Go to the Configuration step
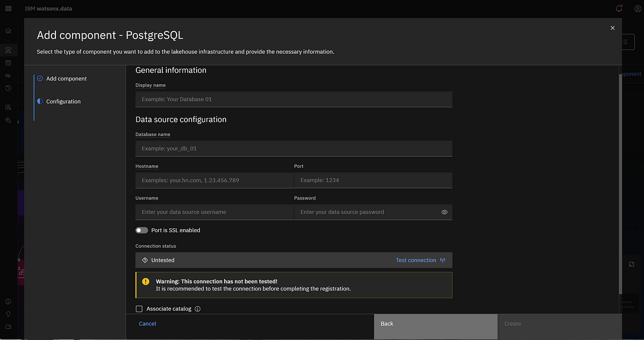Viewport: 644px width, 340px height. [59, 101]
